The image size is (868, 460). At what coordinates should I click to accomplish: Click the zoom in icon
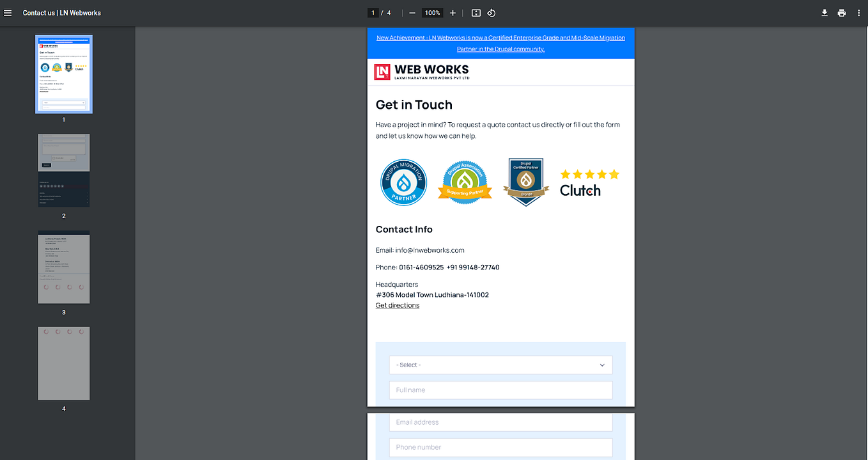453,12
